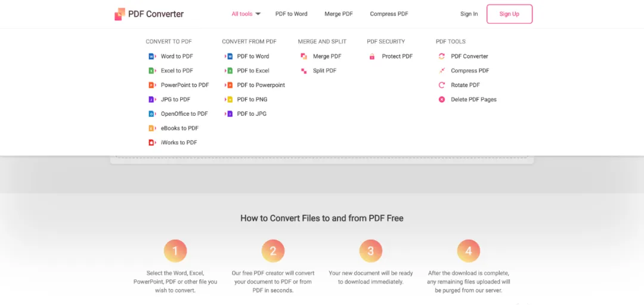Viewport: 644px width, 305px height.
Task: Select the PDF to PNG link
Action: (x=252, y=100)
